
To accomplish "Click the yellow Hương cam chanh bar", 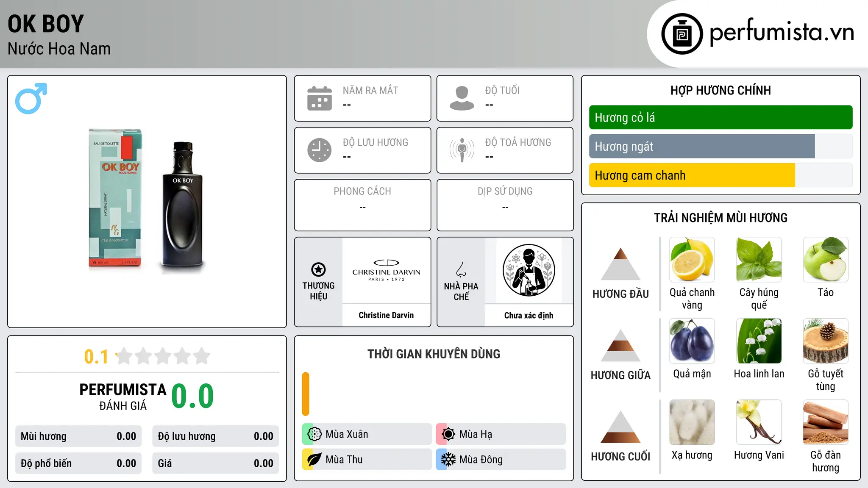I will click(x=692, y=175).
